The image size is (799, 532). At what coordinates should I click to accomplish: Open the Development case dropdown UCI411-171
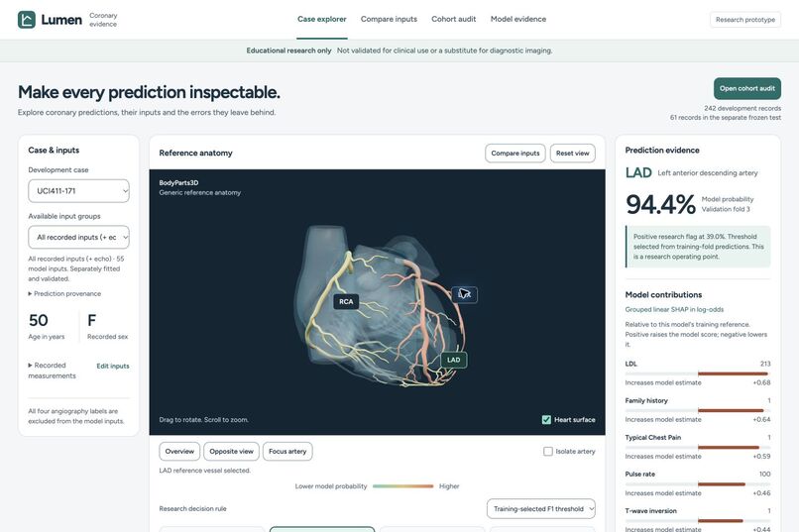pos(78,191)
